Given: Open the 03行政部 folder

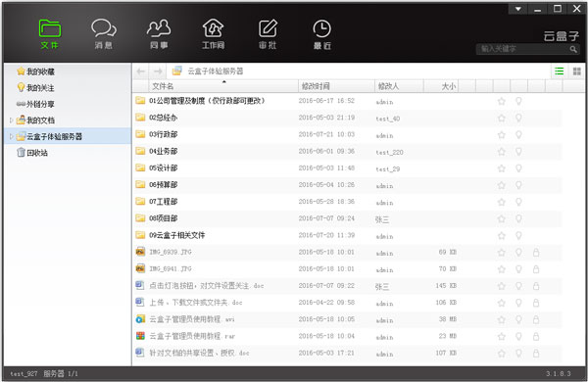Looking at the screenshot, I should [163, 134].
